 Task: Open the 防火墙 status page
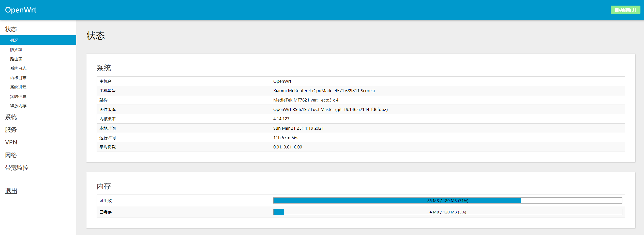(16, 49)
